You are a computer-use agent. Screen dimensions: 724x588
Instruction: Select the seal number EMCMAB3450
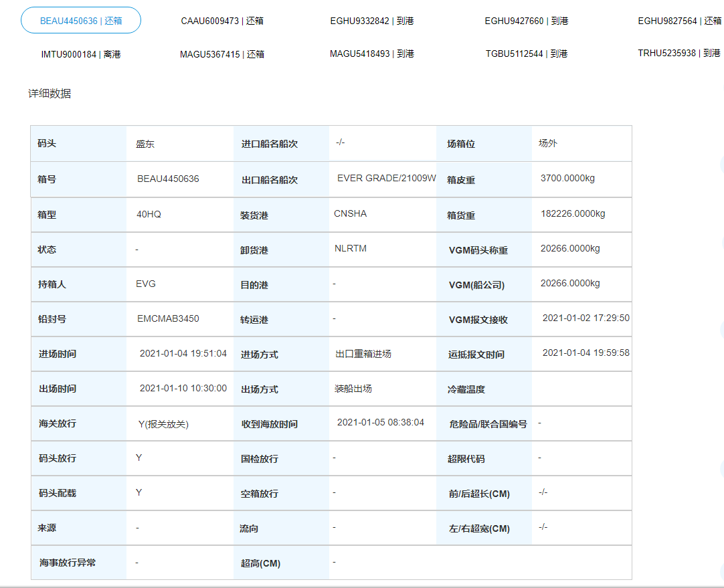[x=168, y=318]
